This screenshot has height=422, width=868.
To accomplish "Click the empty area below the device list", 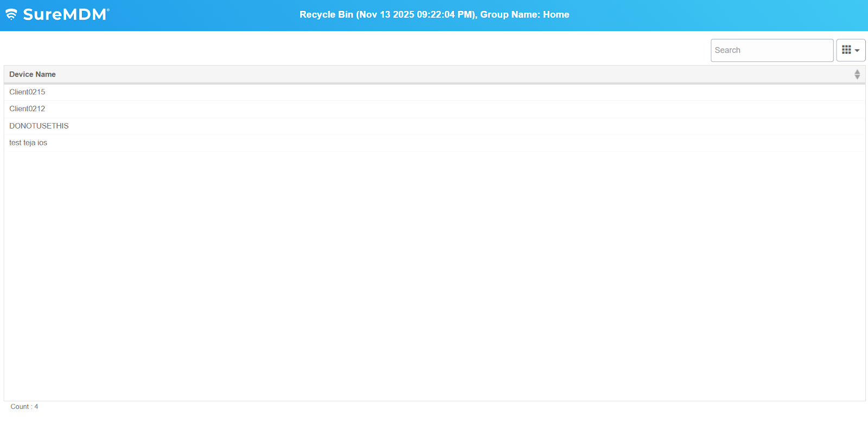I will [434, 271].
